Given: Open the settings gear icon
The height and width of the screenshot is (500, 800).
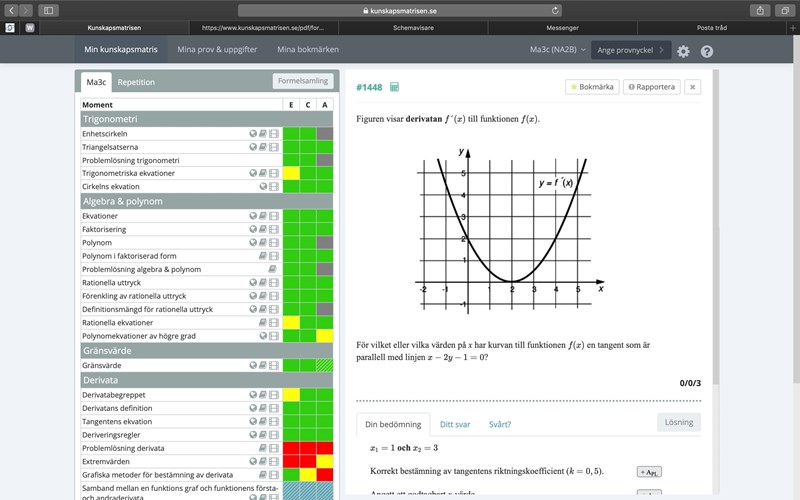Looking at the screenshot, I should [683, 51].
